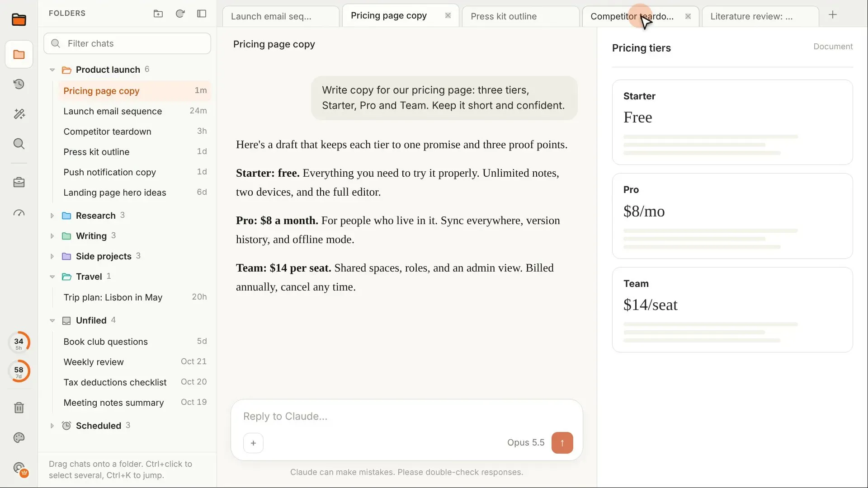
Task: Collapse the Product launch folder
Action: pyautogui.click(x=52, y=70)
